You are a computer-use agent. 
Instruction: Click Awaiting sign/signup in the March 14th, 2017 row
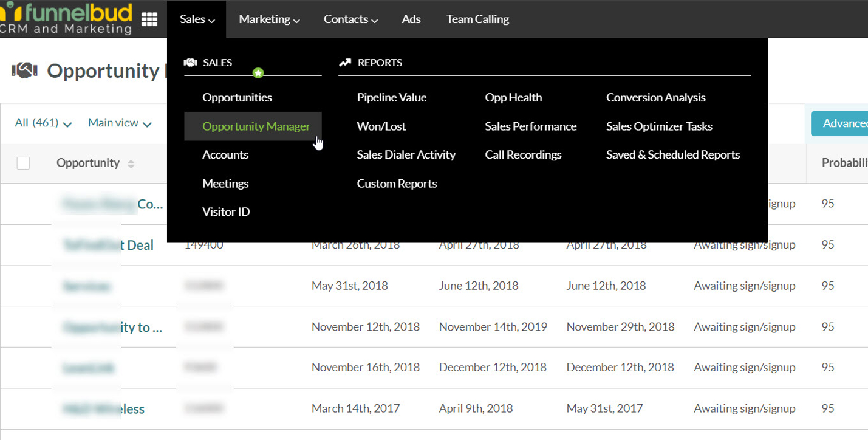point(744,408)
